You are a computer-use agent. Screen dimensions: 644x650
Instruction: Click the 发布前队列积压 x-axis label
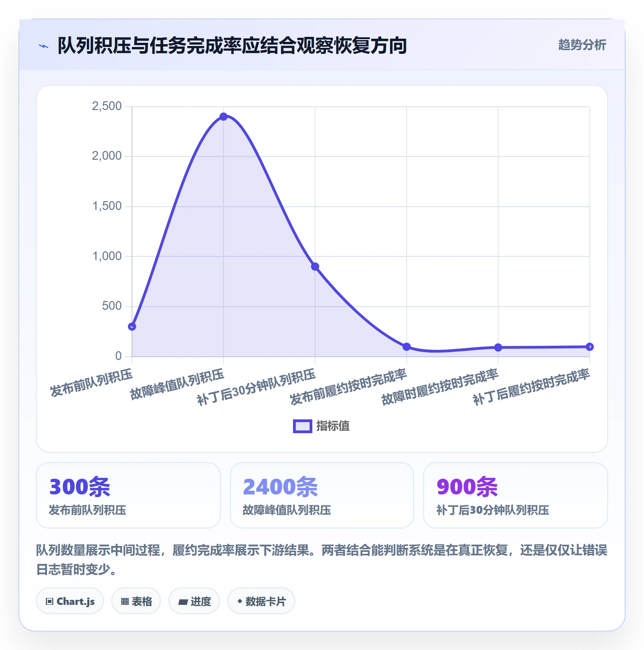click(x=91, y=383)
